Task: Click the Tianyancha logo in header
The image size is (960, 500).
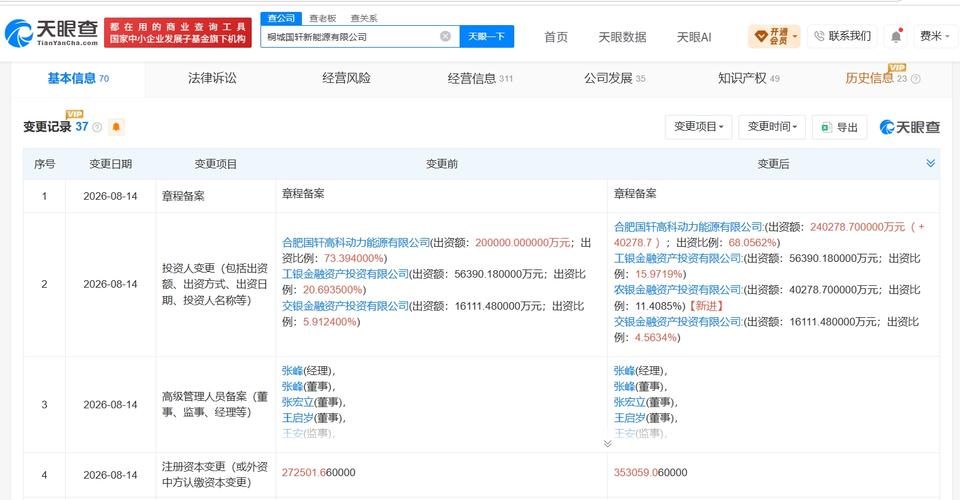Action: coord(51,33)
